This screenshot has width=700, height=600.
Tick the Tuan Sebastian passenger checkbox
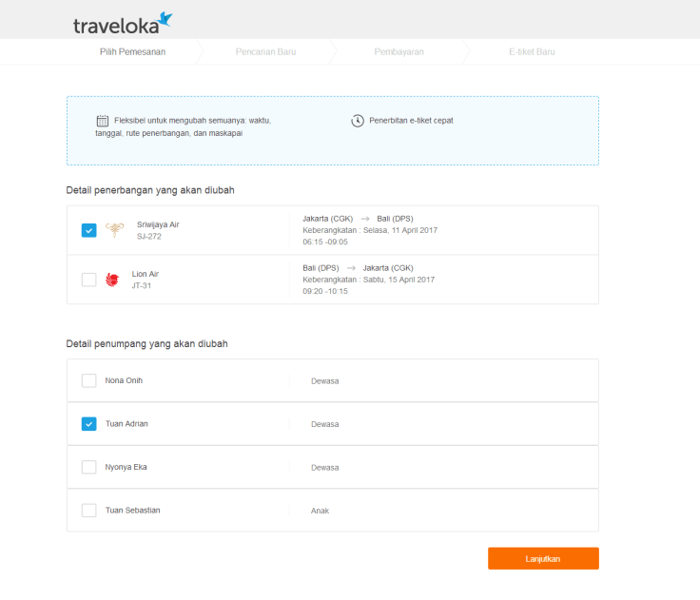(88, 511)
